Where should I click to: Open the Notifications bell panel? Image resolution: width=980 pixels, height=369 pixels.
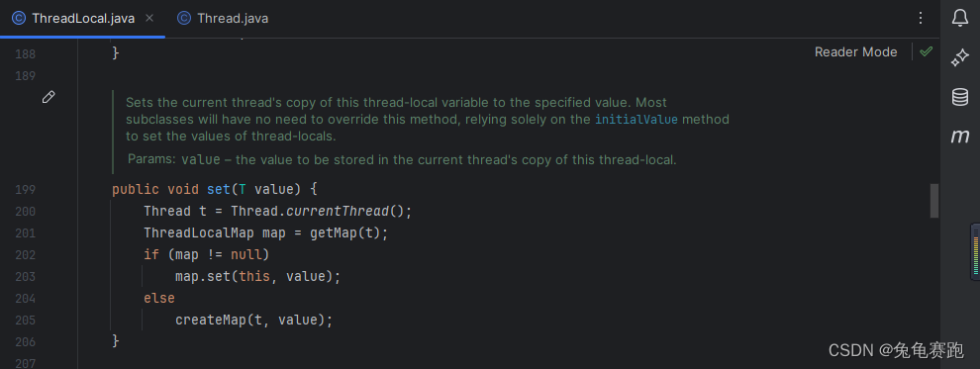tap(960, 18)
